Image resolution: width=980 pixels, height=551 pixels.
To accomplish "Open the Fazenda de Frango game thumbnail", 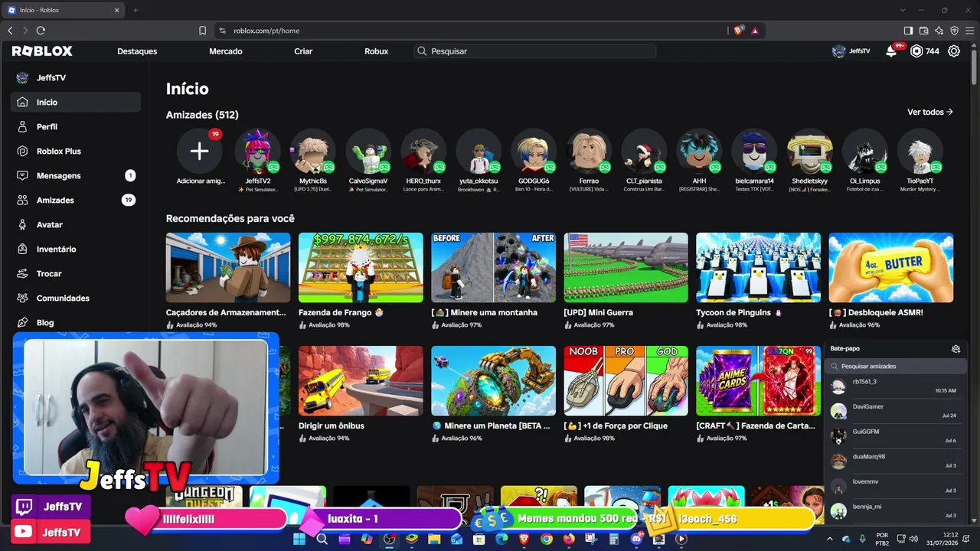I will pyautogui.click(x=361, y=268).
